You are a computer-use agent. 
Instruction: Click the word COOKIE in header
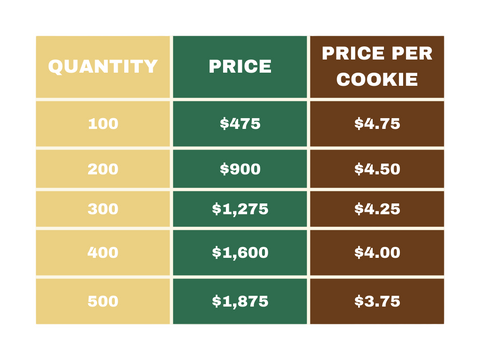(x=377, y=80)
